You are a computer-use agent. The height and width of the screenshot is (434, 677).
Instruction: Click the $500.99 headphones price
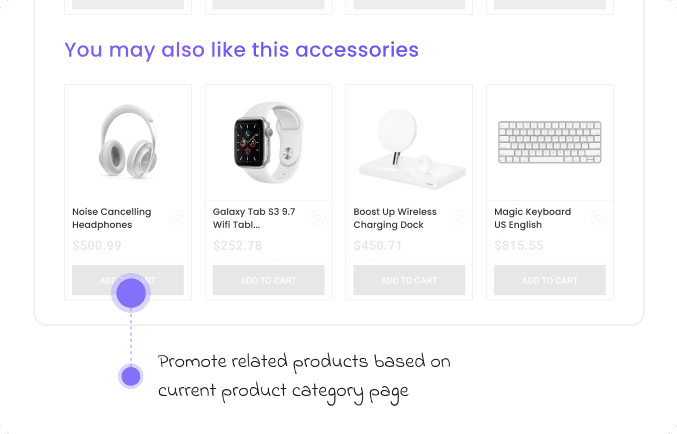[x=97, y=246]
